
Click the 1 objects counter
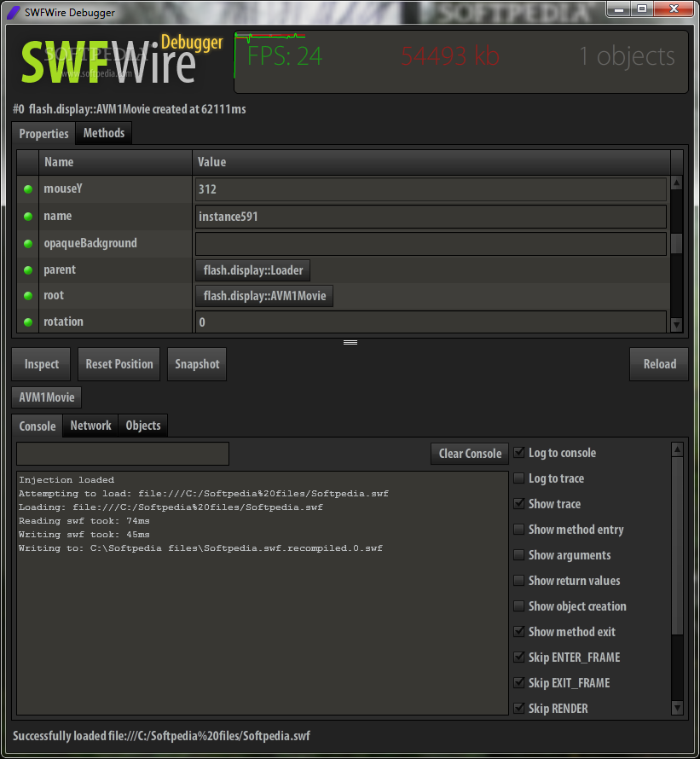point(627,56)
